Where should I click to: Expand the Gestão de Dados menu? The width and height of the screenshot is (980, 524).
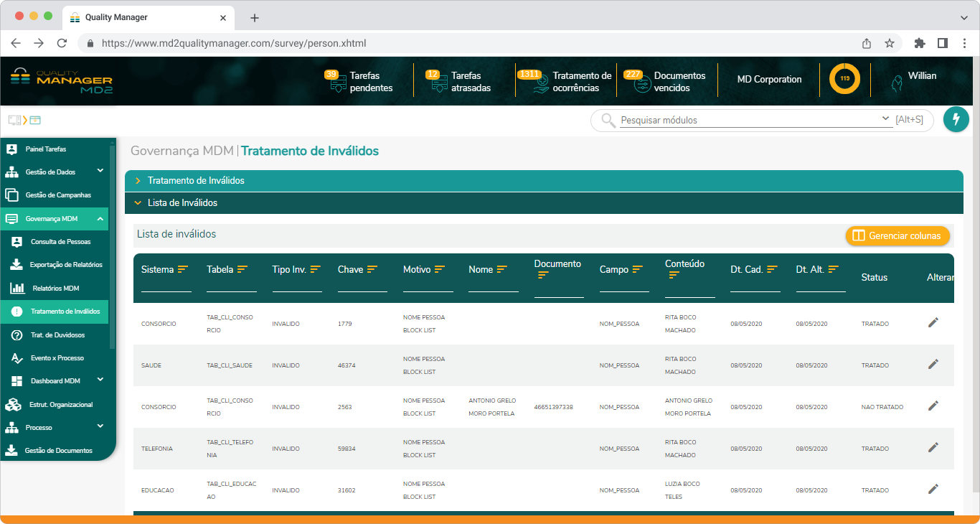[100, 172]
